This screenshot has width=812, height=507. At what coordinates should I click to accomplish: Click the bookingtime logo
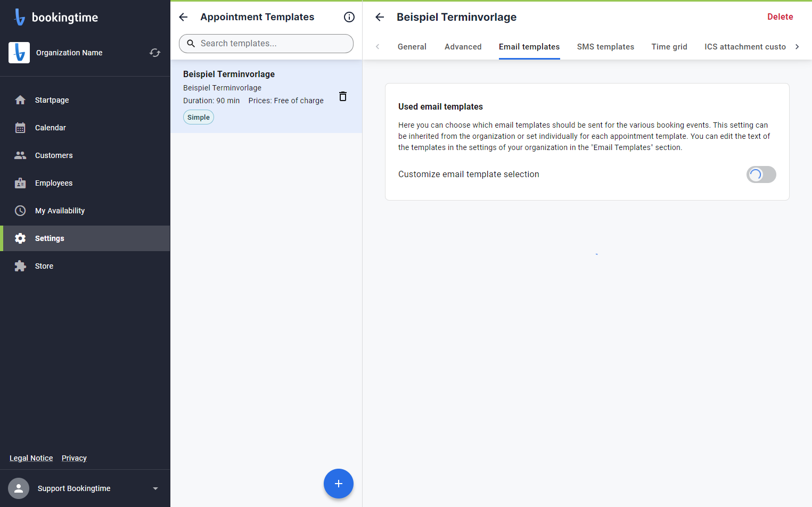click(x=56, y=17)
